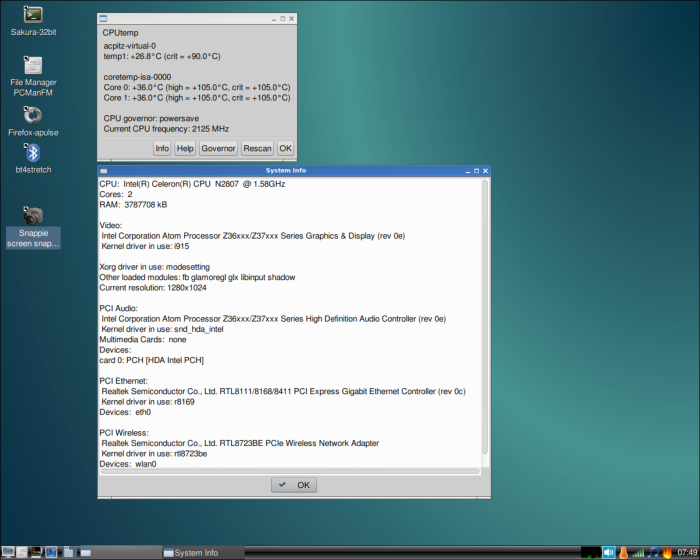The height and width of the screenshot is (560, 700).
Task: Click the 'Devices: wlan0' line
Action: [x=128, y=464]
